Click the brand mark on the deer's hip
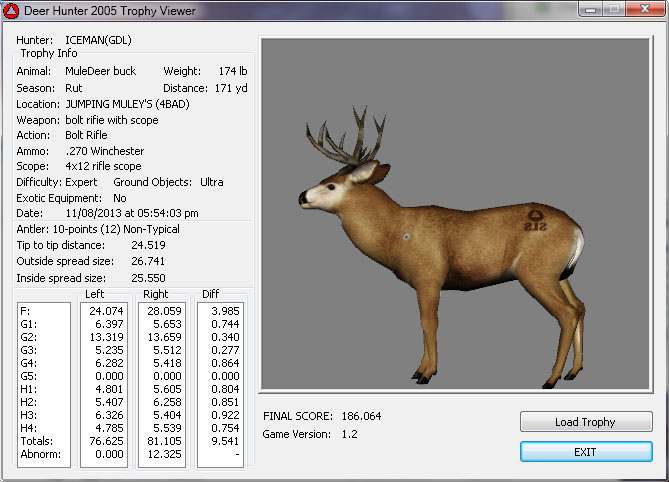Image resolution: width=669 pixels, height=482 pixels. click(534, 219)
